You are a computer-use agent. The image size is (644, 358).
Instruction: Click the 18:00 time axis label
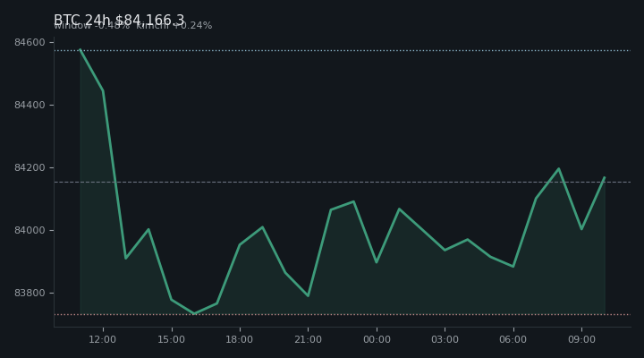(240, 339)
